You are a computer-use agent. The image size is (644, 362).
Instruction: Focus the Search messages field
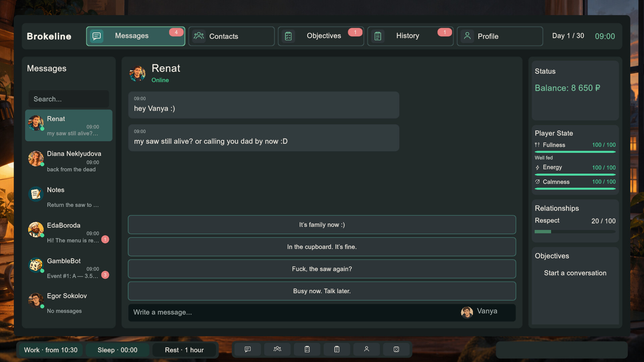click(x=69, y=99)
